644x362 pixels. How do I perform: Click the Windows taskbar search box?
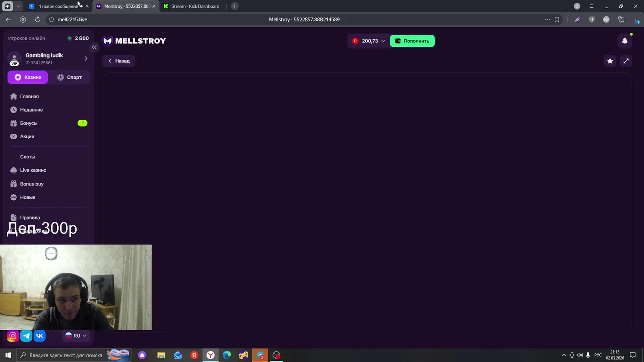point(73,355)
